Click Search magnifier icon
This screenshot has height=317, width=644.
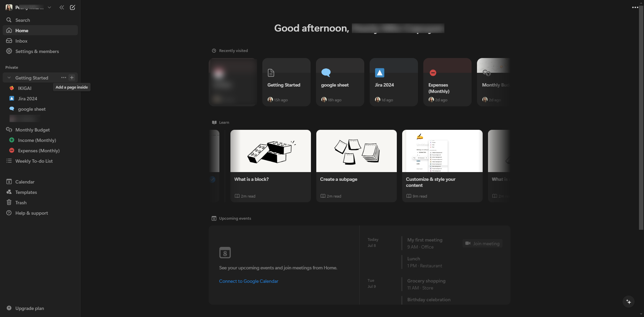click(x=9, y=20)
